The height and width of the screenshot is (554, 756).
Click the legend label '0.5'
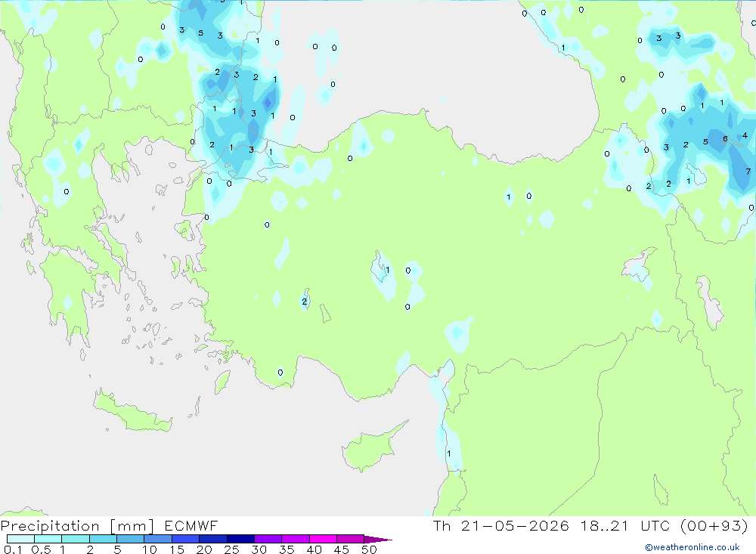coord(41,549)
